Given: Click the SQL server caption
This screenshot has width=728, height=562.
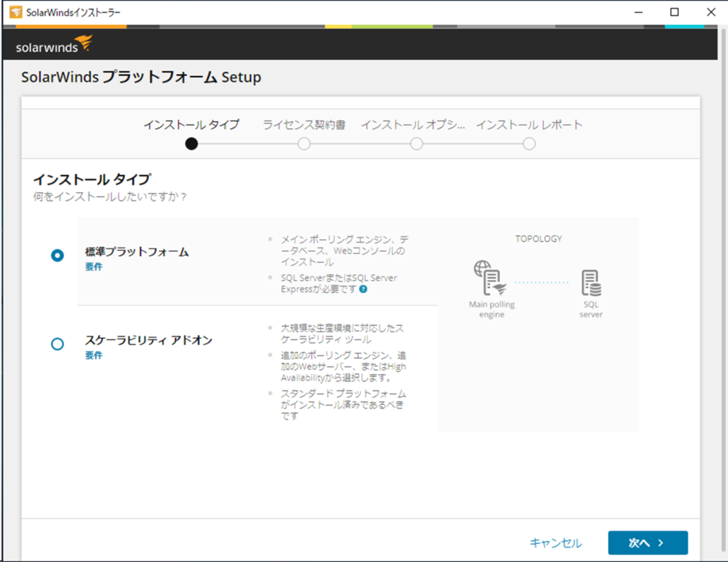Looking at the screenshot, I should (x=591, y=309).
